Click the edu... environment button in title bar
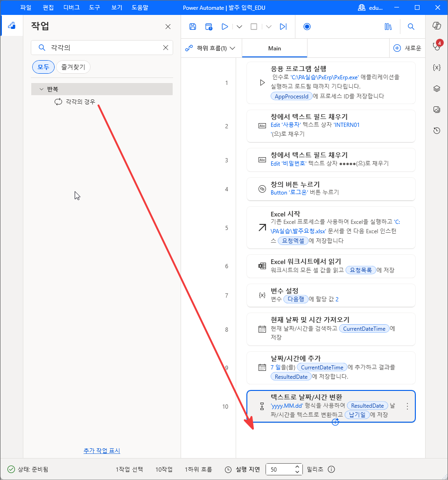Image resolution: width=448 pixels, height=480 pixels. click(370, 7)
